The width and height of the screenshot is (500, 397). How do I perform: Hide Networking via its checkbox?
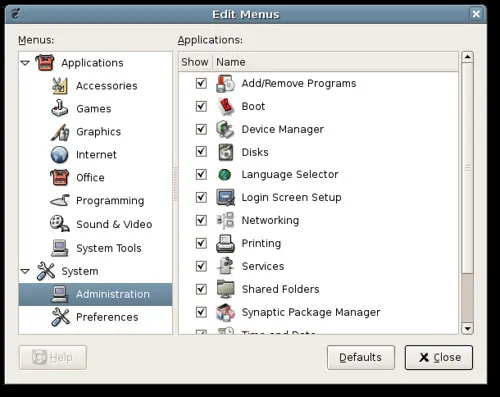tap(201, 220)
